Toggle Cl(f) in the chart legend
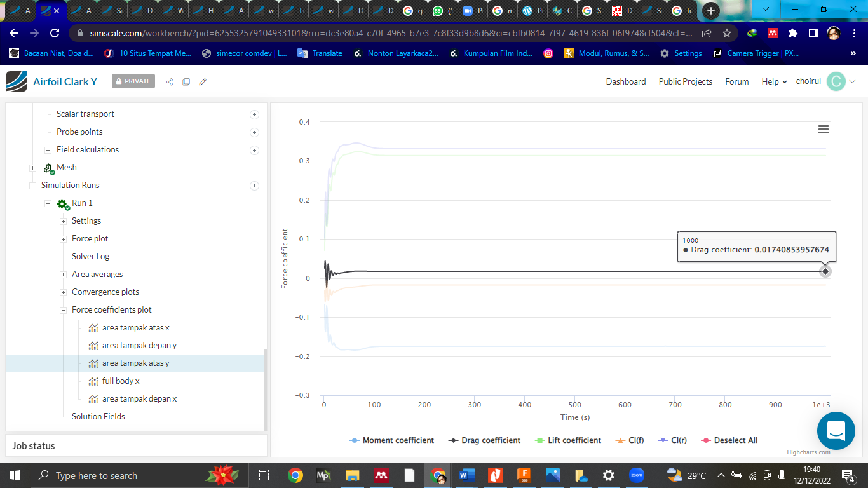Screen dimensions: 868x488 (x=629, y=440)
